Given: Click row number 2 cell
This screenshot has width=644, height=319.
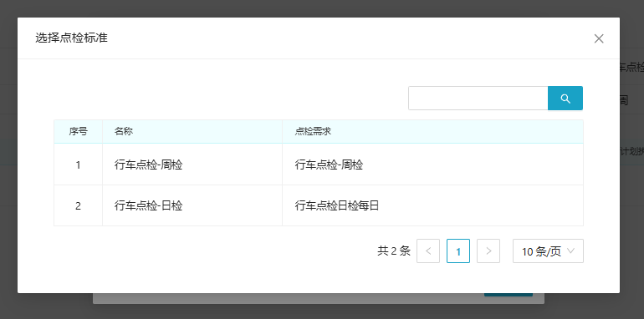Looking at the screenshot, I should point(78,205).
